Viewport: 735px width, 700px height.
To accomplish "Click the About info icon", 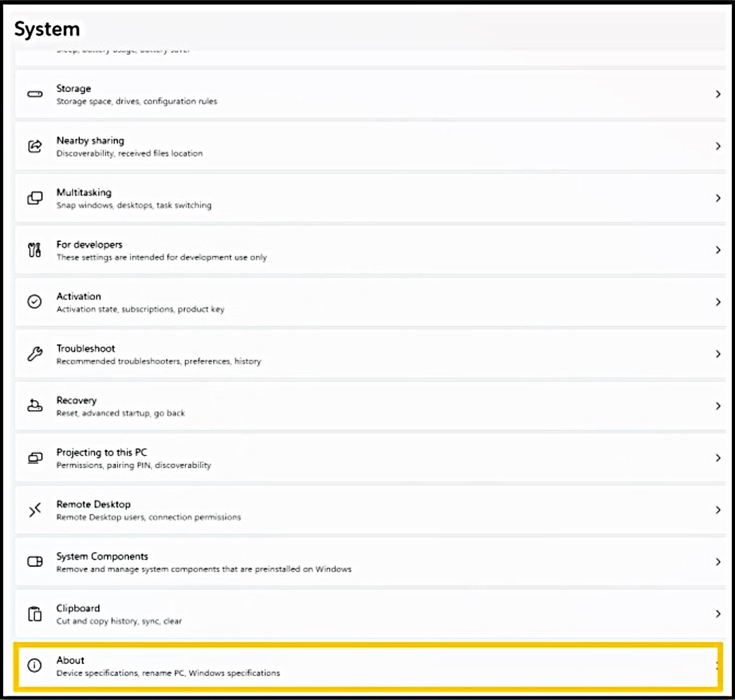I will pyautogui.click(x=35, y=666).
